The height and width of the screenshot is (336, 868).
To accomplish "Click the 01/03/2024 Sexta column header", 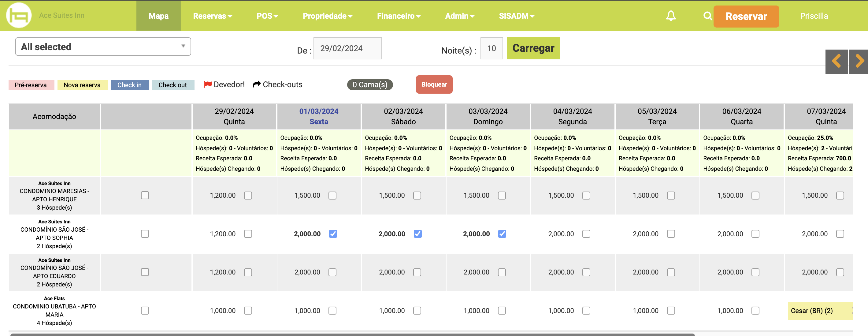I will 319,116.
